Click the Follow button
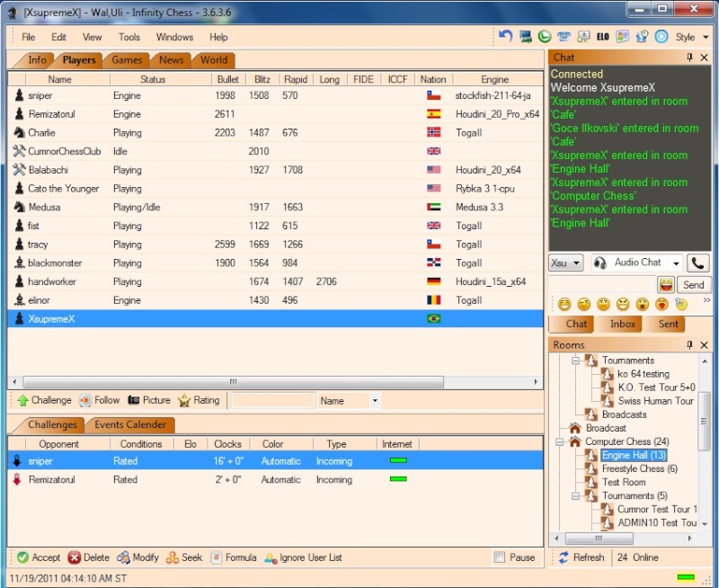Screen dimensions: 719x588 click(100, 400)
